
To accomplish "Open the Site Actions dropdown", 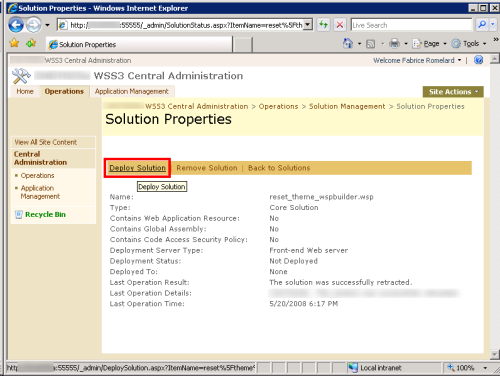I will click(453, 92).
